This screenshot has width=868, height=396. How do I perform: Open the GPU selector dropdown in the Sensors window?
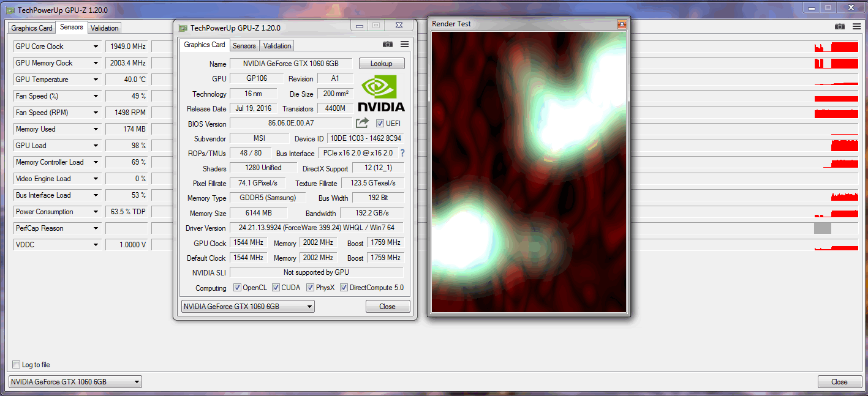(x=75, y=382)
